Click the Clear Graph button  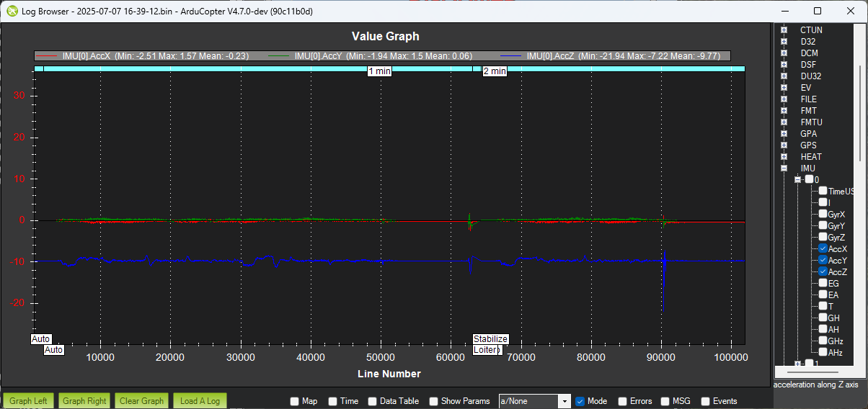[x=142, y=401]
